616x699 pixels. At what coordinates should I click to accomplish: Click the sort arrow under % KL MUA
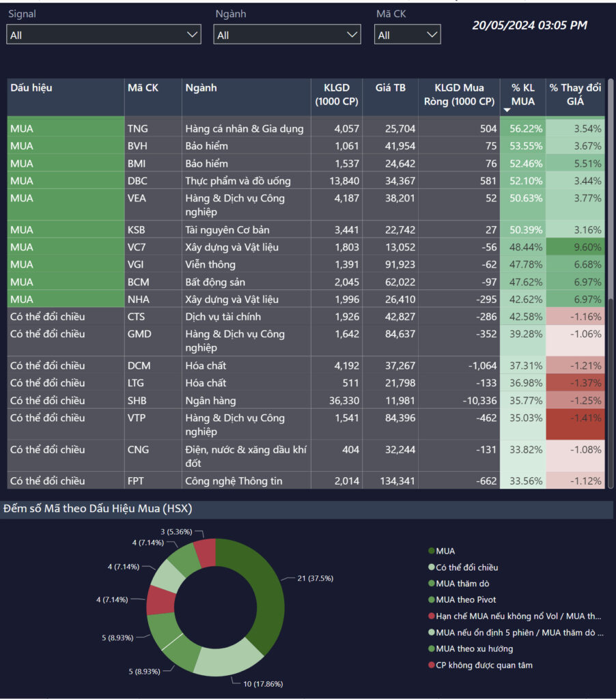(507, 110)
